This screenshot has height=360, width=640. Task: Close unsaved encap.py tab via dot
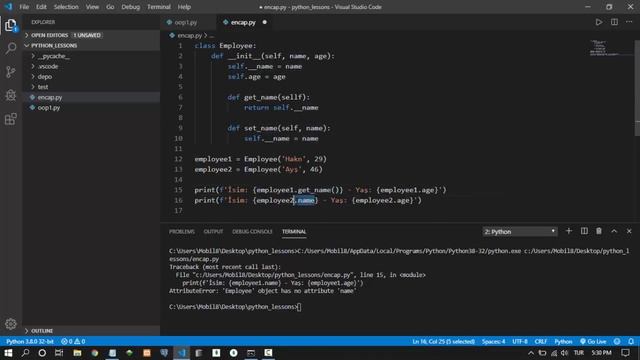(264, 22)
